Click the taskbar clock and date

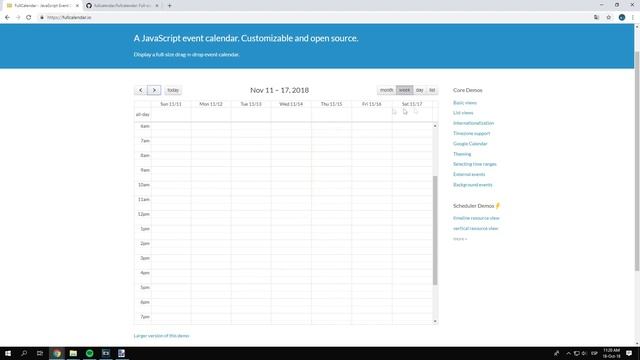coord(611,353)
